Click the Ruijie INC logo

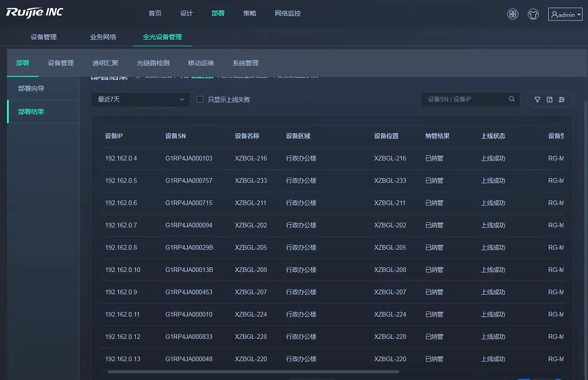click(x=35, y=13)
